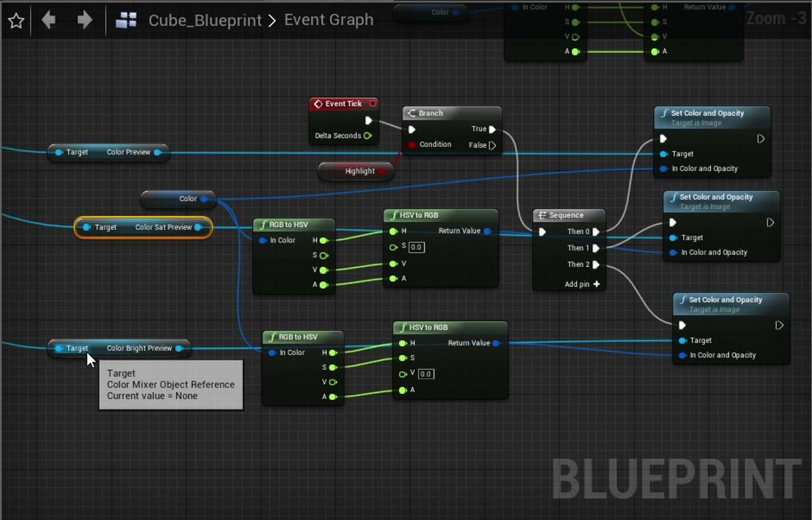Select the Color Preview getter node
This screenshot has height=520, width=812.
tap(108, 152)
